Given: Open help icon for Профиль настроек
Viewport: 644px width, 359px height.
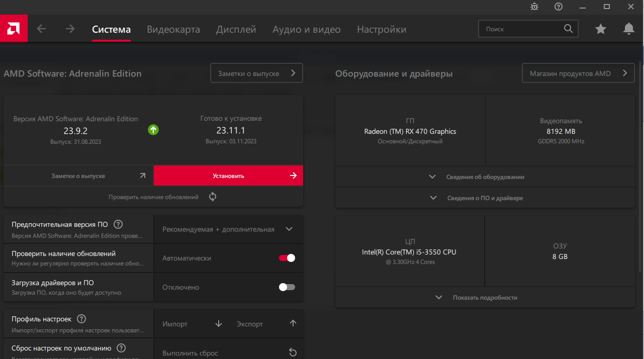Looking at the screenshot, I should [81, 319].
